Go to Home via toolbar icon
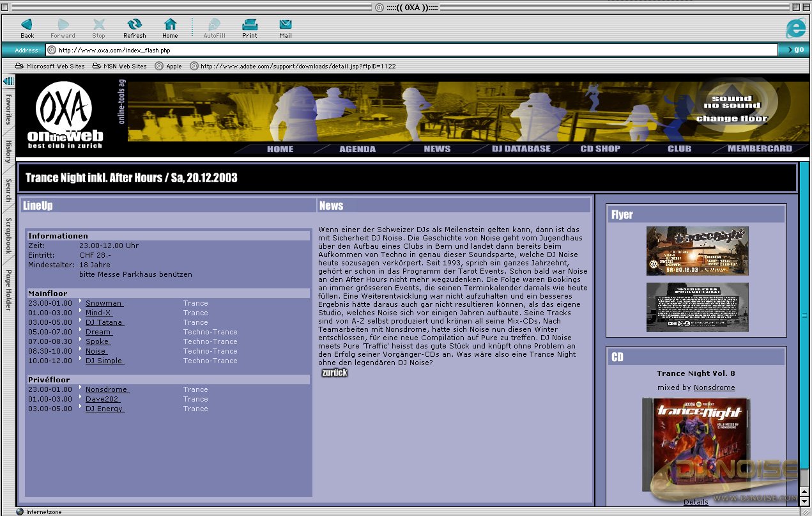This screenshot has height=516, width=812. [170, 25]
